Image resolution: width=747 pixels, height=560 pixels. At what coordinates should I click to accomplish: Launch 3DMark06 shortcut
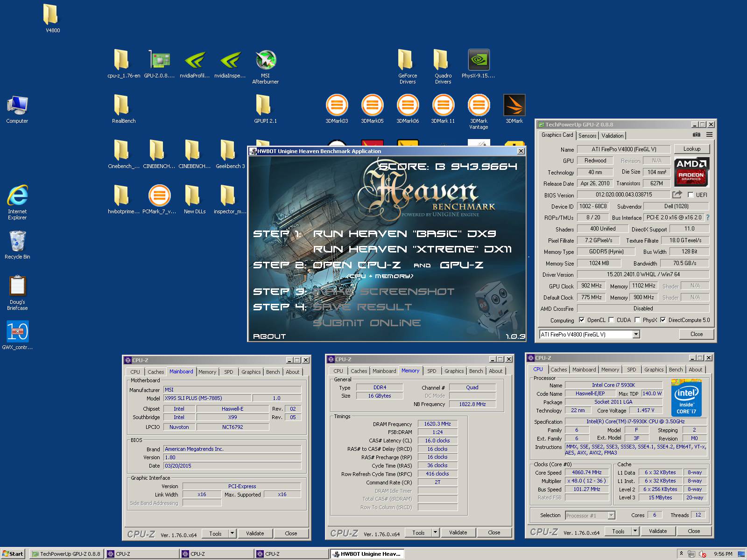pos(408,109)
